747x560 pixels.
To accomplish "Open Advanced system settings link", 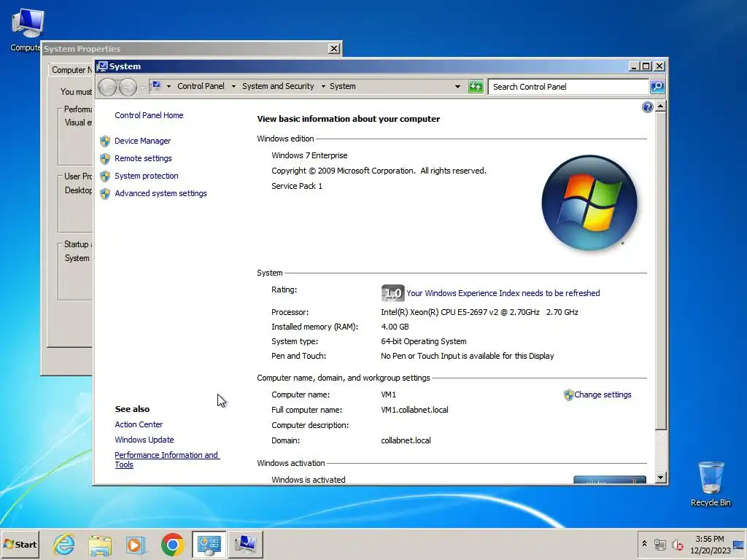I will (160, 194).
